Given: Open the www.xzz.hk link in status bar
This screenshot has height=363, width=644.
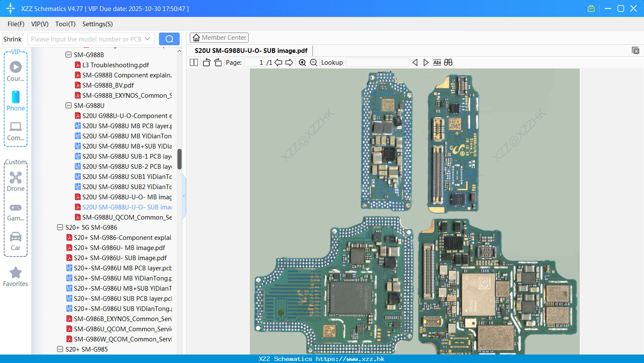Looking at the screenshot, I should (x=350, y=359).
